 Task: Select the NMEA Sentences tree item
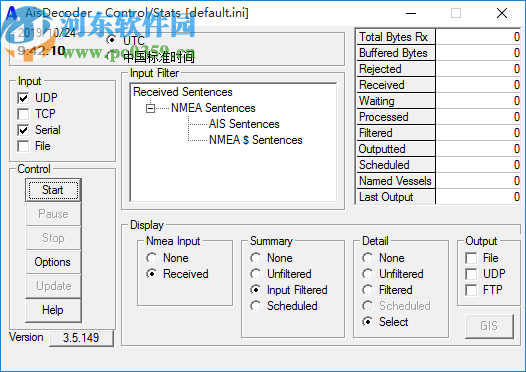pos(213,108)
